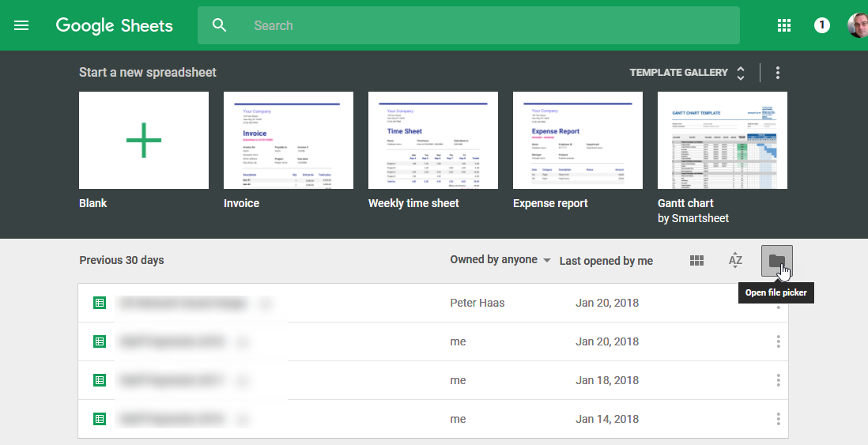
Task: Click Jan 14, 2018 date cell
Action: click(x=606, y=419)
